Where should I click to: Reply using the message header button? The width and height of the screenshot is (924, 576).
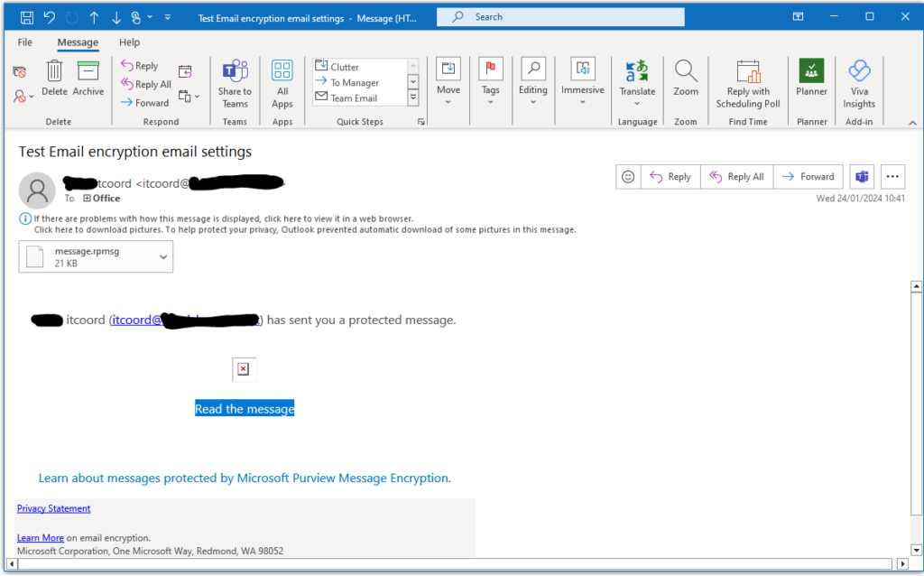click(x=670, y=176)
